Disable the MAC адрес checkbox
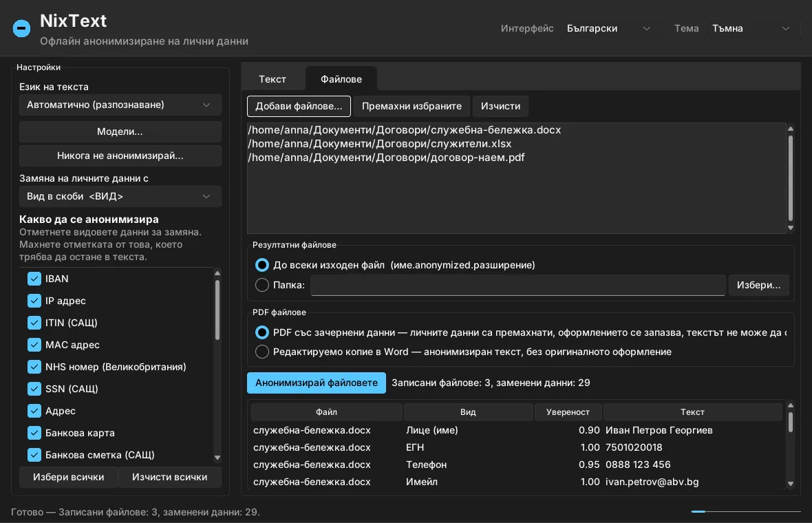Viewport: 812px width, 523px height. point(34,345)
